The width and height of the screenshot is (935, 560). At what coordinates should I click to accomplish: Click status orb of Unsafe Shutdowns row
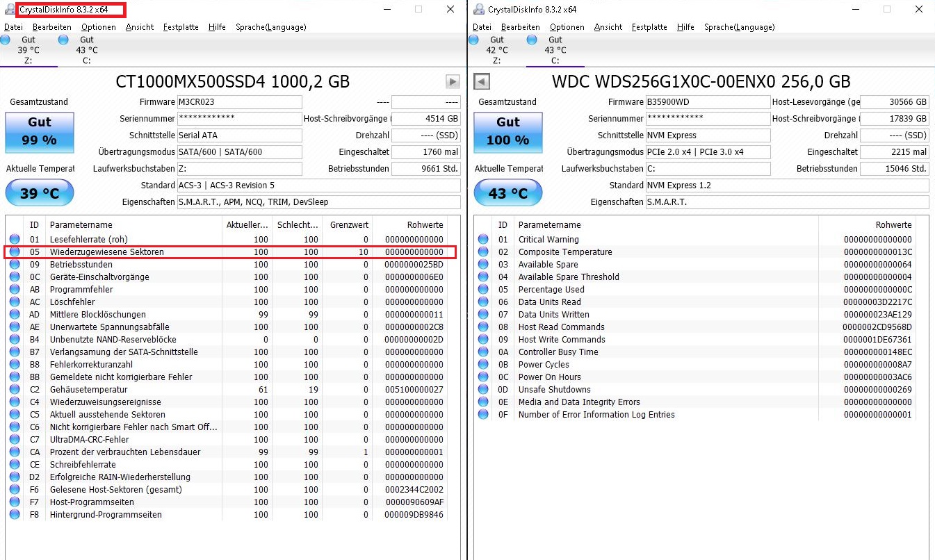pos(483,390)
